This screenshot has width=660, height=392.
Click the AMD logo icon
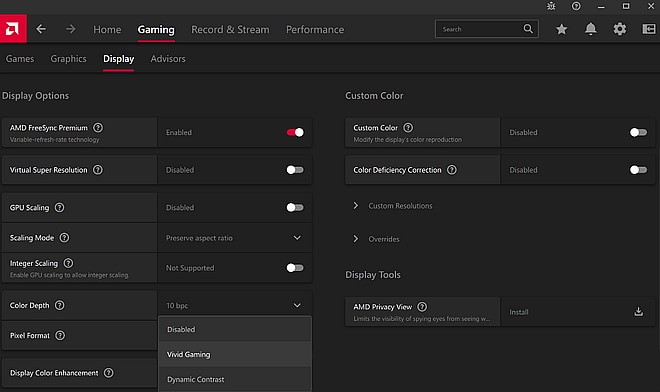coord(13,29)
